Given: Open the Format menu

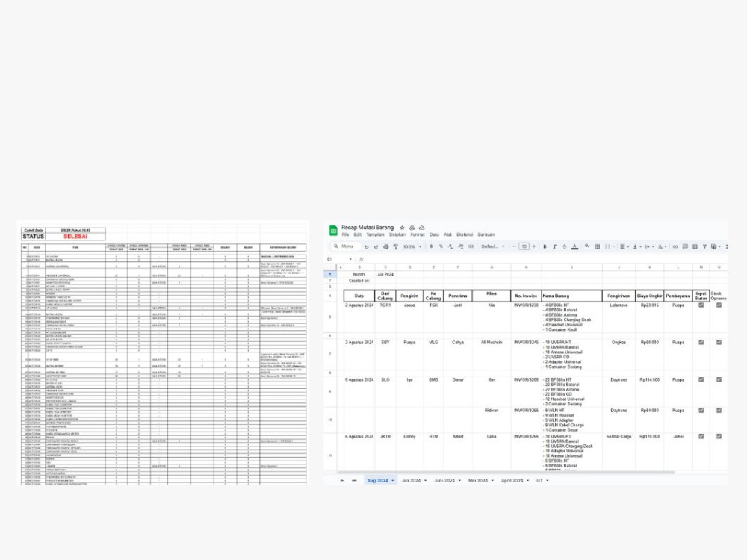Looking at the screenshot, I should coord(418,234).
